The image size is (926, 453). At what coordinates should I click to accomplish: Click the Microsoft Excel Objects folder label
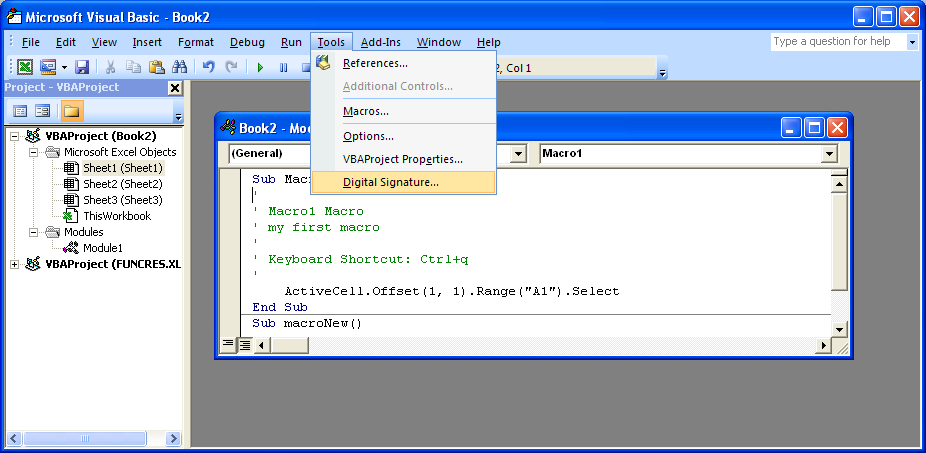120,152
